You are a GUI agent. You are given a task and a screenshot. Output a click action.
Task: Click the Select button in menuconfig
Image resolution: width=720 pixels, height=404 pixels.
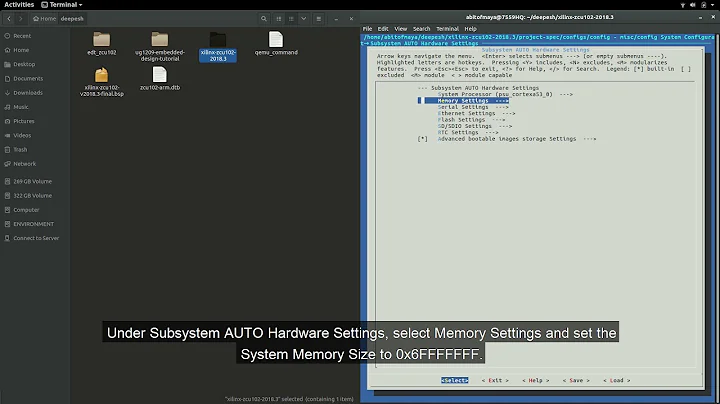click(x=455, y=380)
